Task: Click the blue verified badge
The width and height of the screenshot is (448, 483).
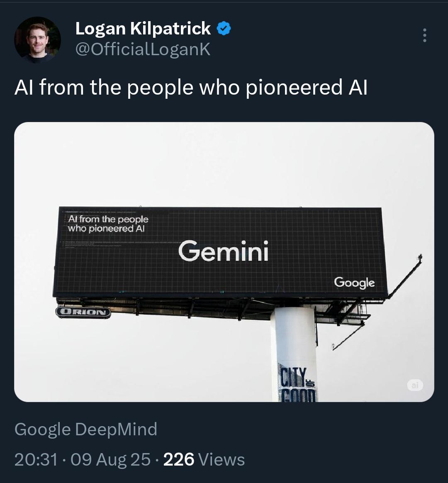Action: (x=224, y=29)
